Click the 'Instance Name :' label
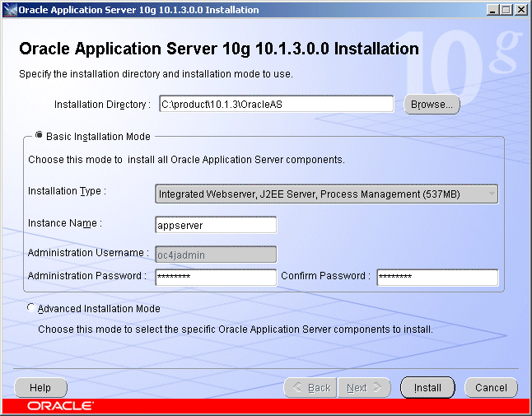This screenshot has width=532, height=416. pos(65,223)
